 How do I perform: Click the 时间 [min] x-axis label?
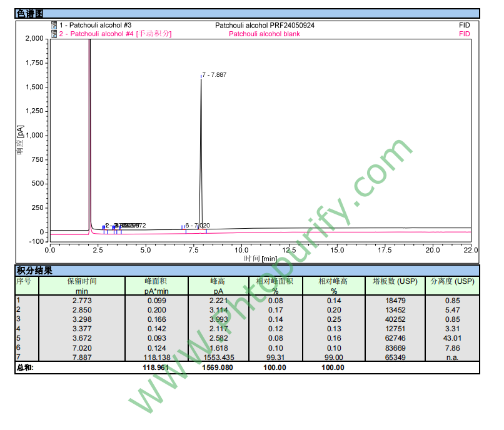point(260,258)
